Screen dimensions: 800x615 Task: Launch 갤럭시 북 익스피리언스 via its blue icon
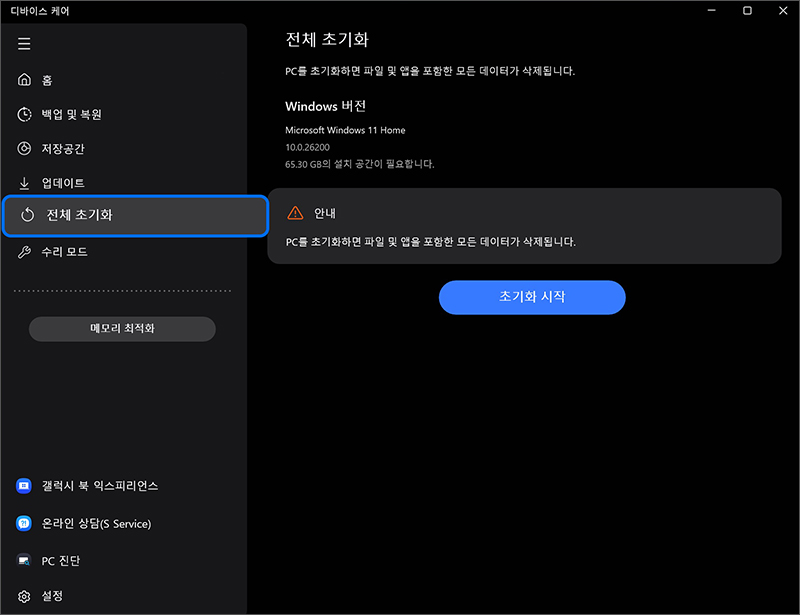[x=24, y=486]
